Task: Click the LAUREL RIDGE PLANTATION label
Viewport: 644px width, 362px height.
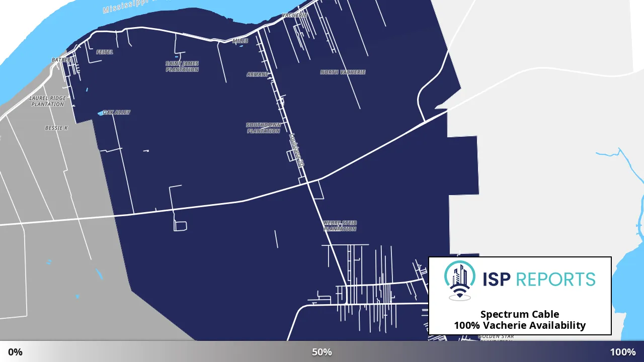Action: (48, 101)
